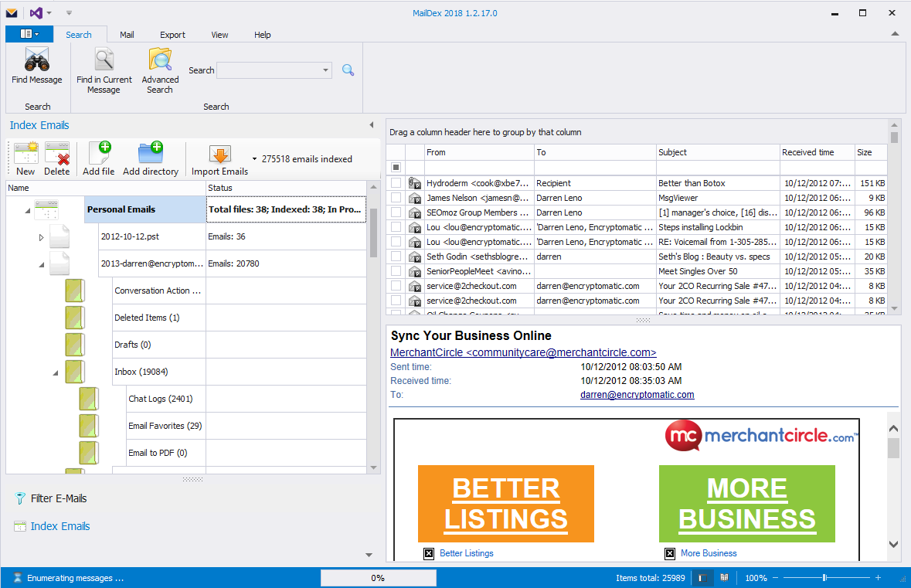911x588 pixels.
Task: Collapse the Index Emails side panel
Action: point(371,125)
